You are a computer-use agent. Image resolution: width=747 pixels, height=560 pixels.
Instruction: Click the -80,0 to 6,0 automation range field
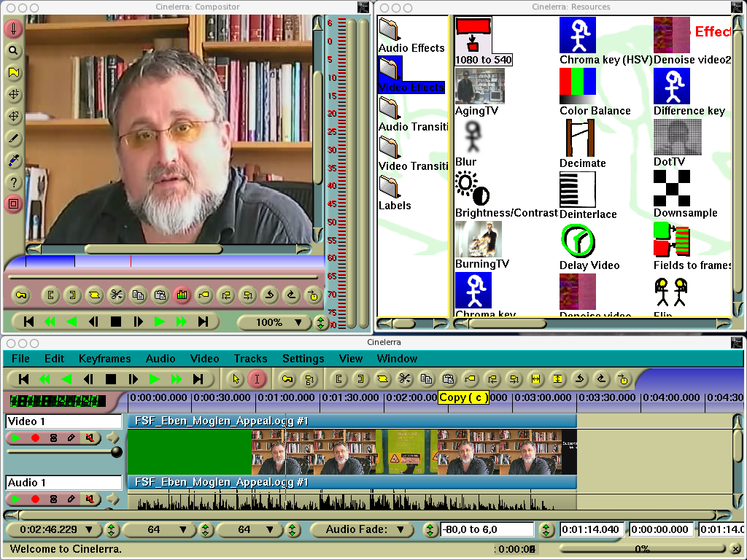[x=487, y=529]
